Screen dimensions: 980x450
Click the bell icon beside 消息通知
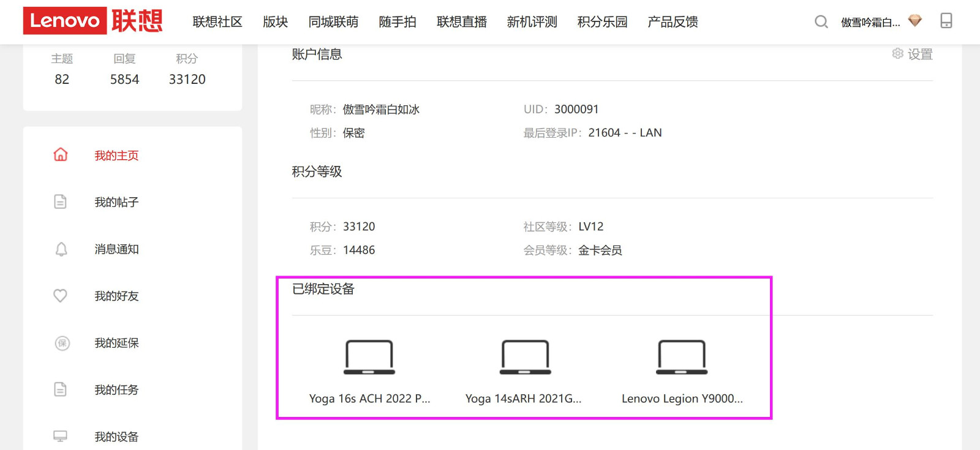coord(61,249)
